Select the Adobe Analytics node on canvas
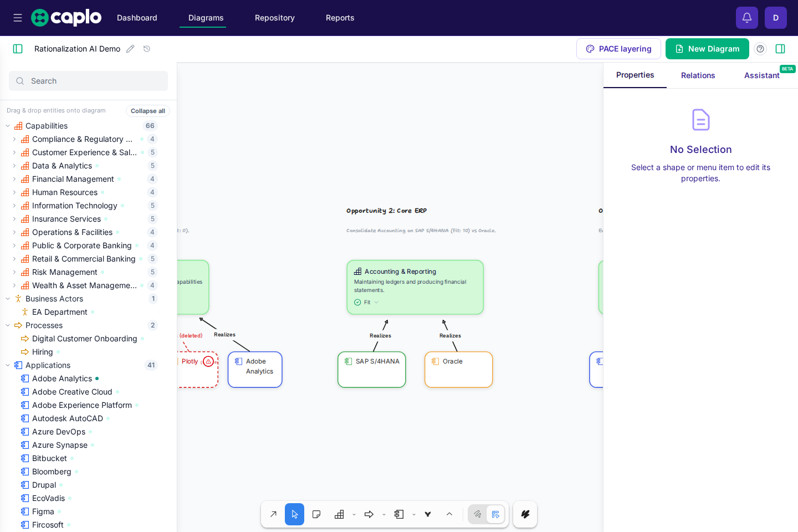Image resolution: width=798 pixels, height=532 pixels. pyautogui.click(x=255, y=370)
